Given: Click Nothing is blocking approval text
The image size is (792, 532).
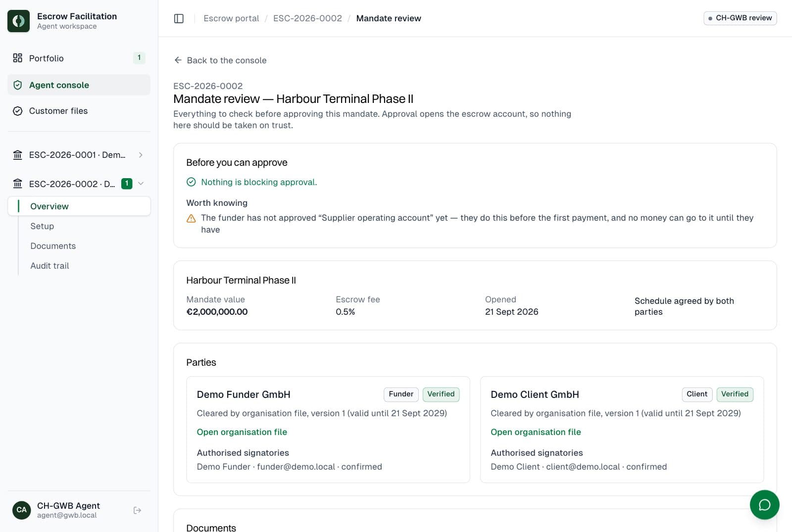Looking at the screenshot, I should click(259, 182).
